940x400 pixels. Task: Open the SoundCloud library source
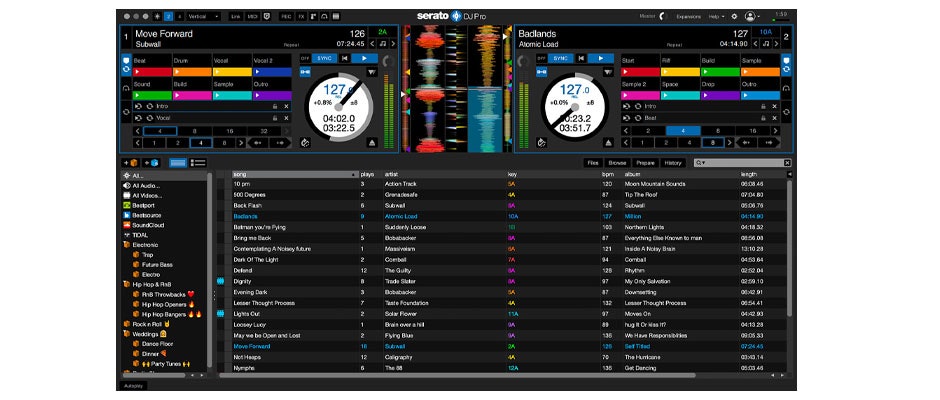pos(126,225)
